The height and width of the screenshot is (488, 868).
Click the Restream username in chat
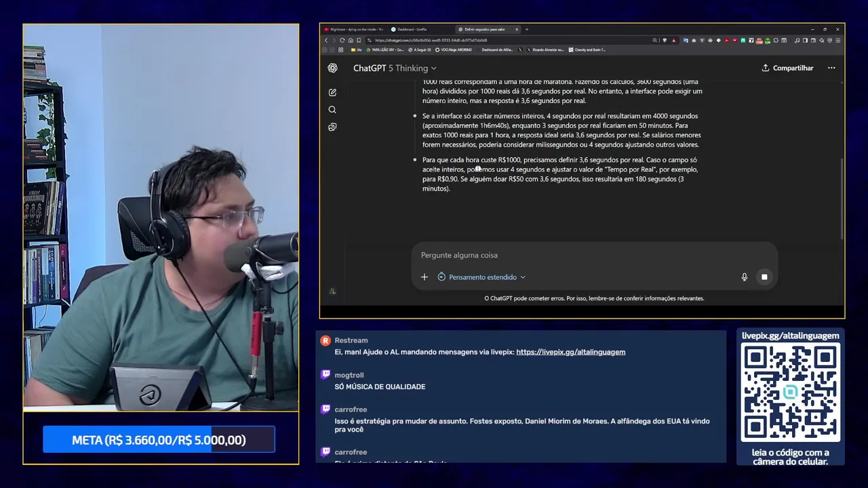(351, 340)
